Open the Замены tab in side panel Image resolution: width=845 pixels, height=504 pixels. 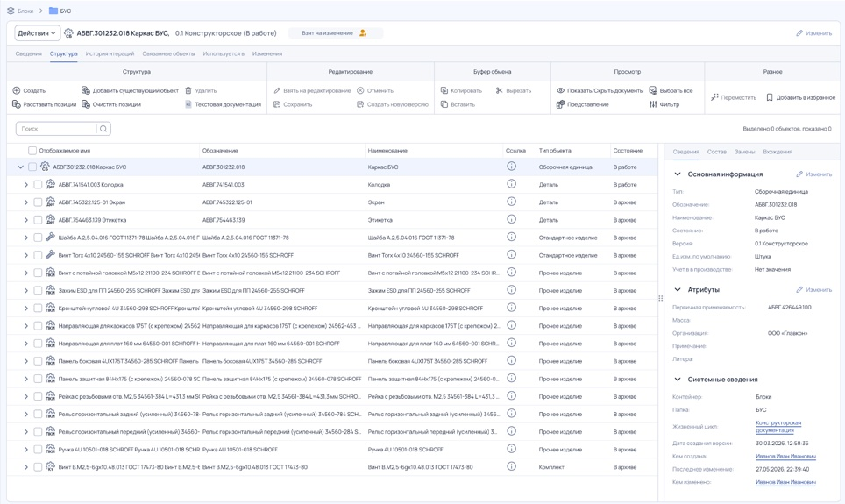tap(745, 152)
